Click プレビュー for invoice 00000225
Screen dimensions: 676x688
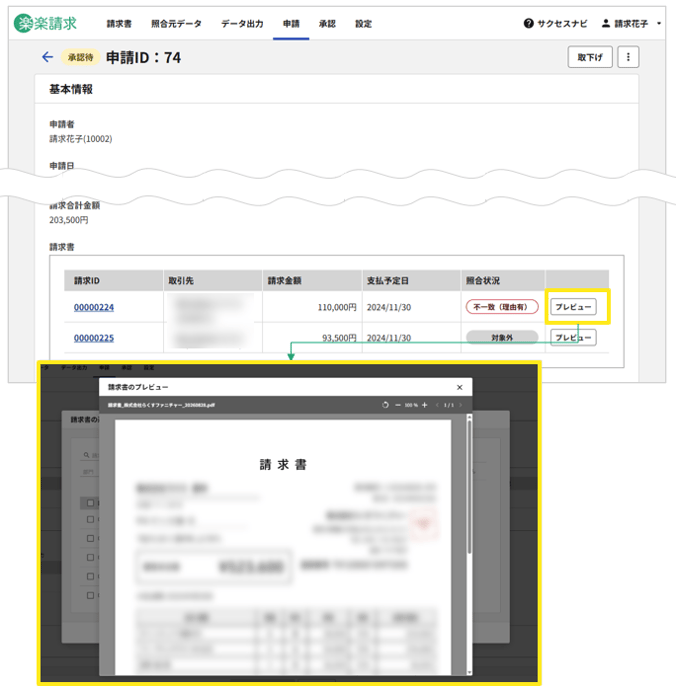click(573, 337)
